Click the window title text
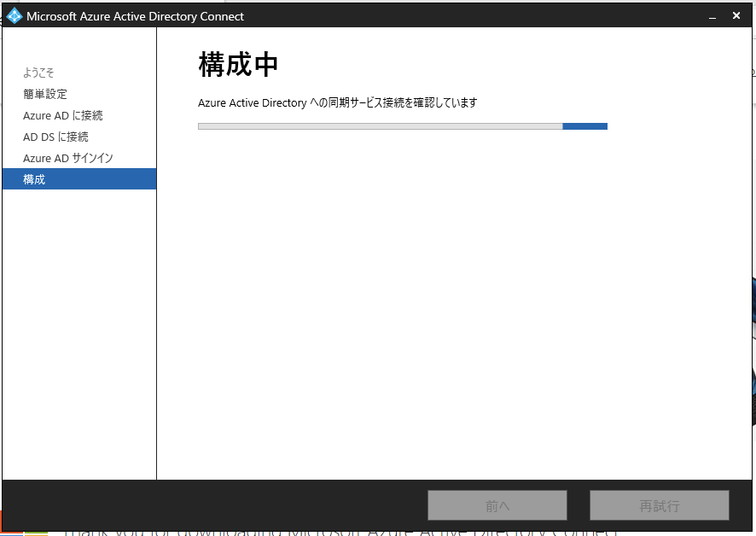Viewport: 756px width, 536px height. point(135,16)
